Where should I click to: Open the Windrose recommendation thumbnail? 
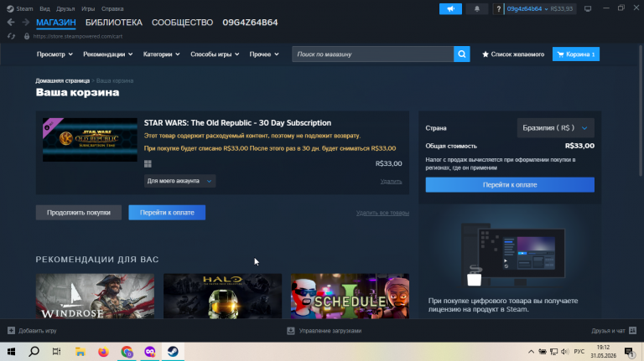[x=95, y=297]
